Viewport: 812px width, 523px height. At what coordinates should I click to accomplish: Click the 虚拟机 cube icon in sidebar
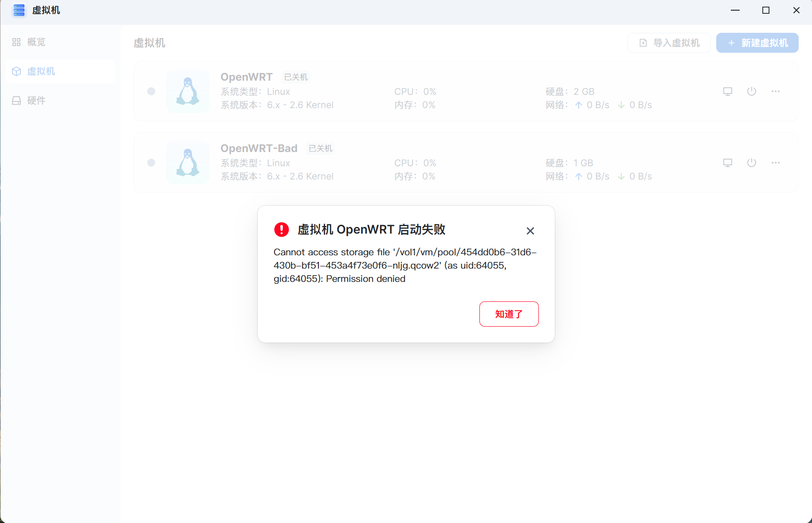[x=16, y=71]
